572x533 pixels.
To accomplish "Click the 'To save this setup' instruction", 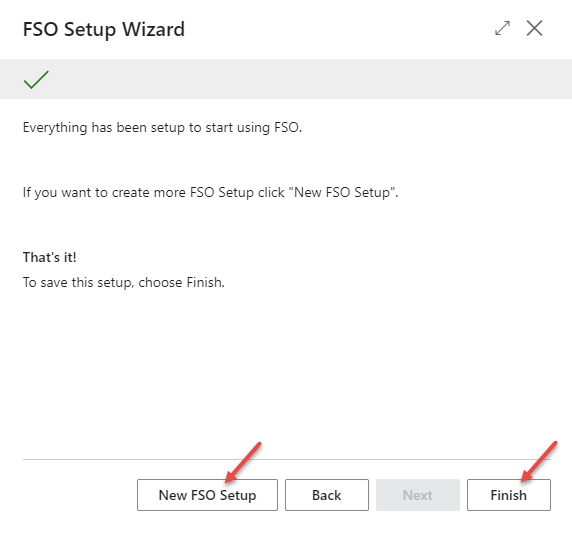I will pos(124,282).
